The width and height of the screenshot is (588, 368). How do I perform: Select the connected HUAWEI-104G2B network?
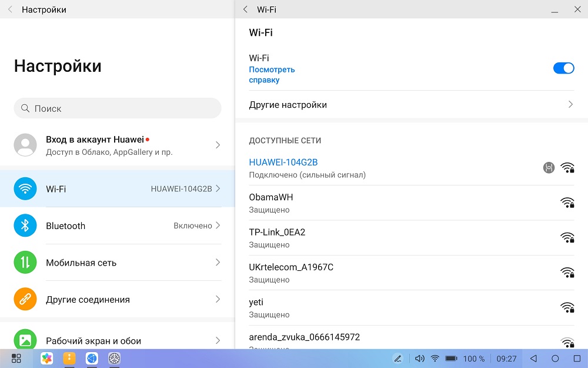coord(412,168)
